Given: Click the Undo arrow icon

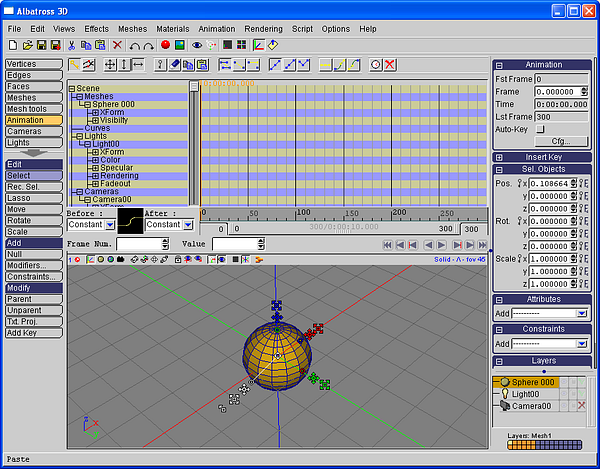Looking at the screenshot, I should point(134,46).
